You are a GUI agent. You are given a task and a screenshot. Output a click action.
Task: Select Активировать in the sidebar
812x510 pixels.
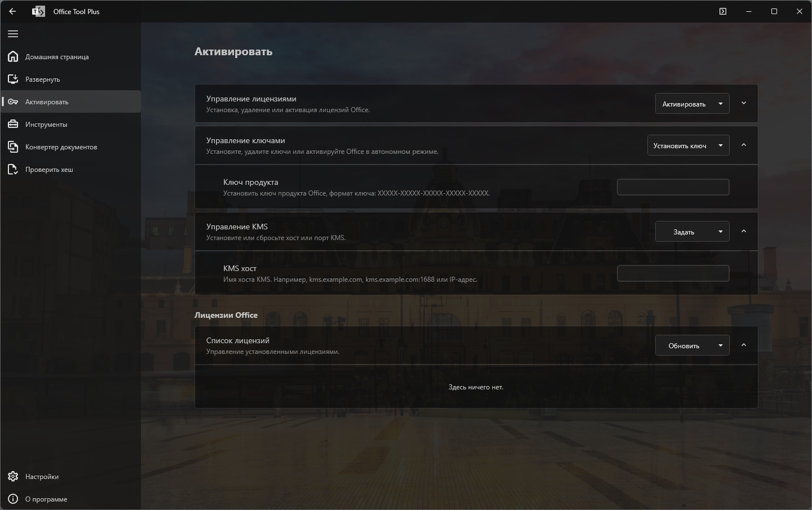pyautogui.click(x=70, y=101)
